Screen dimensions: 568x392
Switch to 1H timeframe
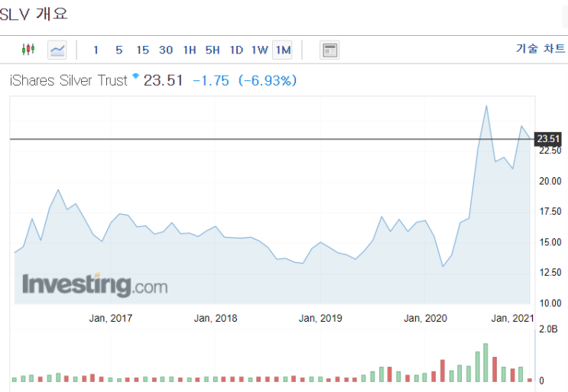pyautogui.click(x=190, y=50)
